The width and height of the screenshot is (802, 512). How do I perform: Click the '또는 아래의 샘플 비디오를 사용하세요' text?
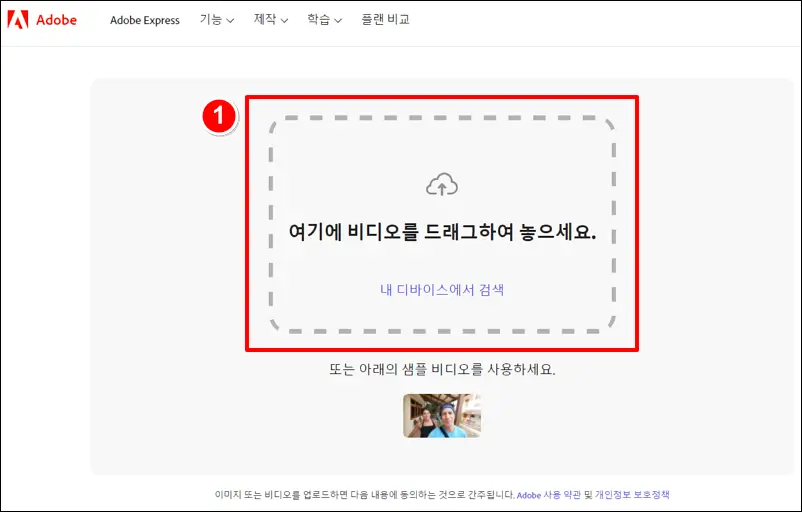pyautogui.click(x=441, y=369)
